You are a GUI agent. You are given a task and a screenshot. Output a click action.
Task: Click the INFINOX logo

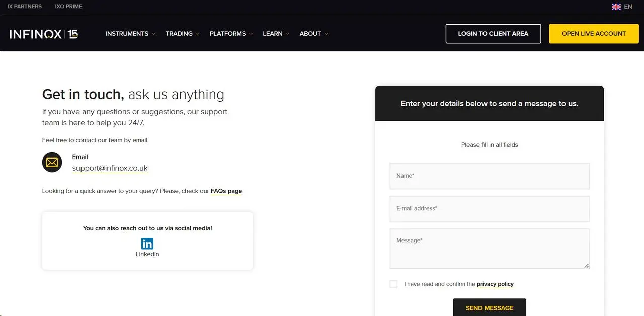[x=44, y=34]
